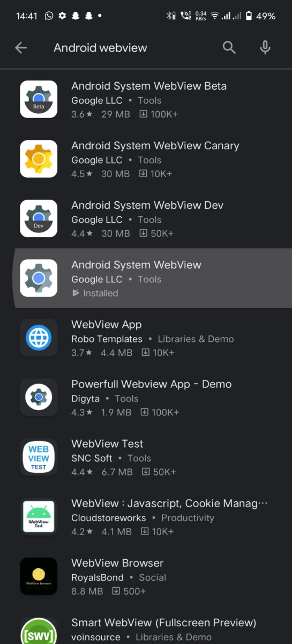Start voice search with the microphone icon
Image resolution: width=292 pixels, height=644 pixels.
coord(265,48)
